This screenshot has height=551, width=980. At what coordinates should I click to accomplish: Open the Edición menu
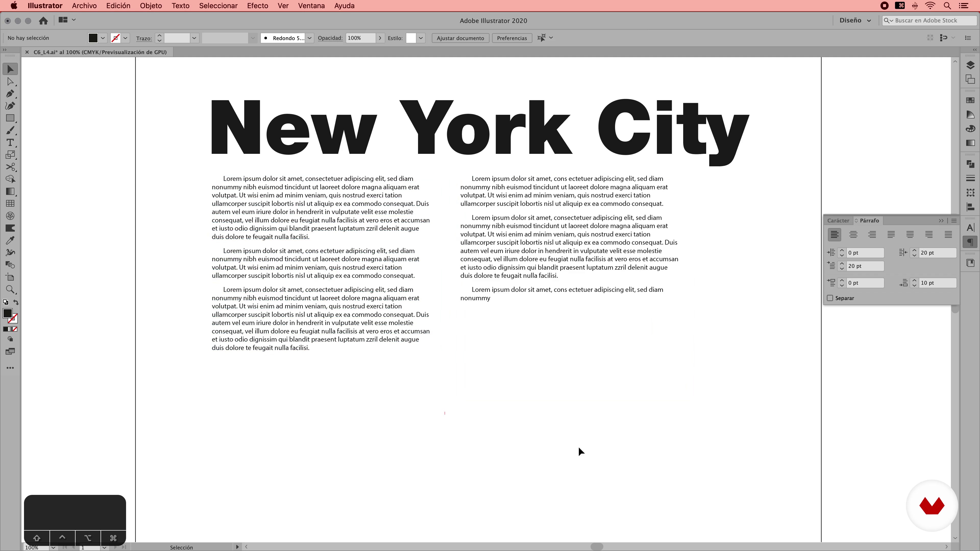tap(118, 6)
